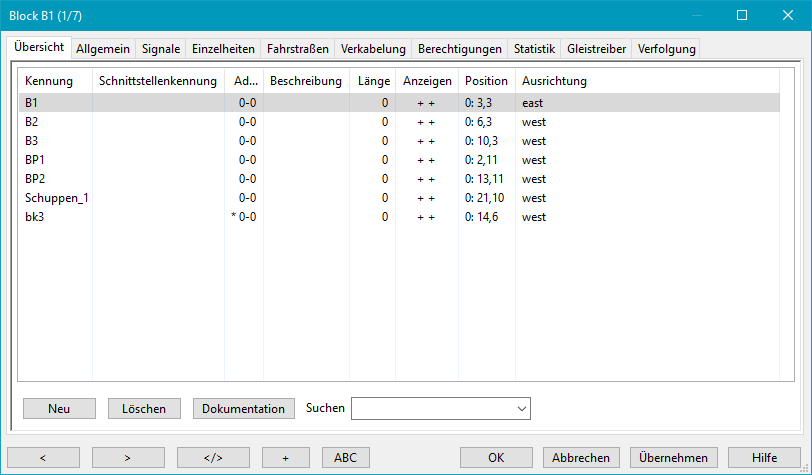This screenshot has height=475, width=812.
Task: Maximize the Block B1 dialog window
Action: pyautogui.click(x=742, y=15)
